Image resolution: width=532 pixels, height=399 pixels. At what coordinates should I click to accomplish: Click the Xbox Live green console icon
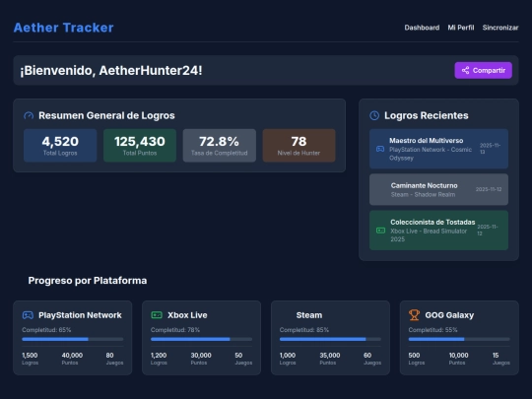click(x=157, y=315)
